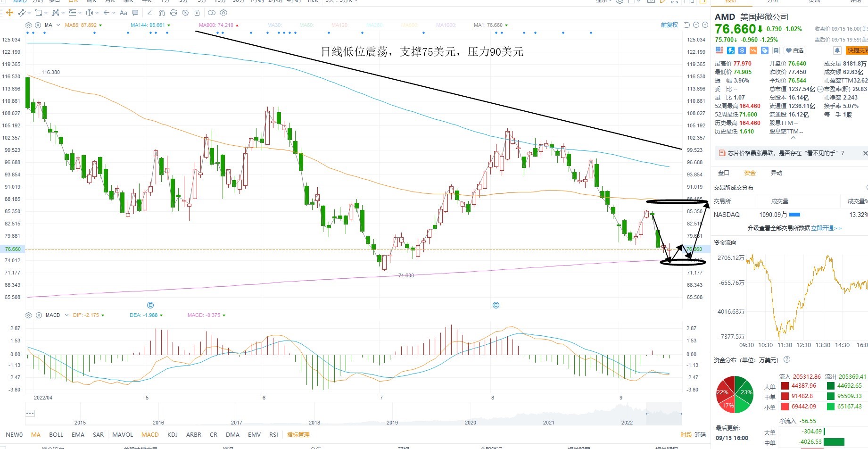
Task: Open 指标管理 indicator management
Action: (298, 434)
